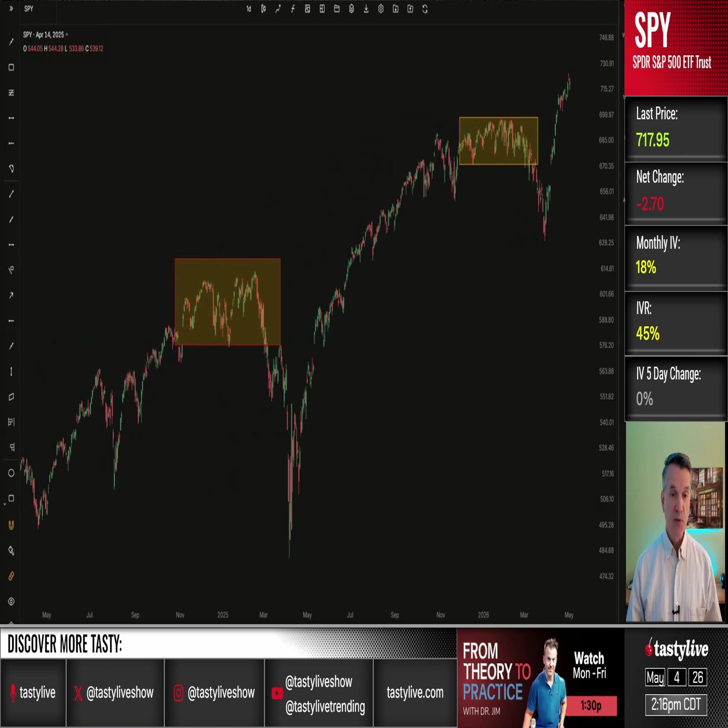Viewport: 728px width, 728px height.
Task: Click the presenter webcam thumbnail
Action: click(676, 521)
